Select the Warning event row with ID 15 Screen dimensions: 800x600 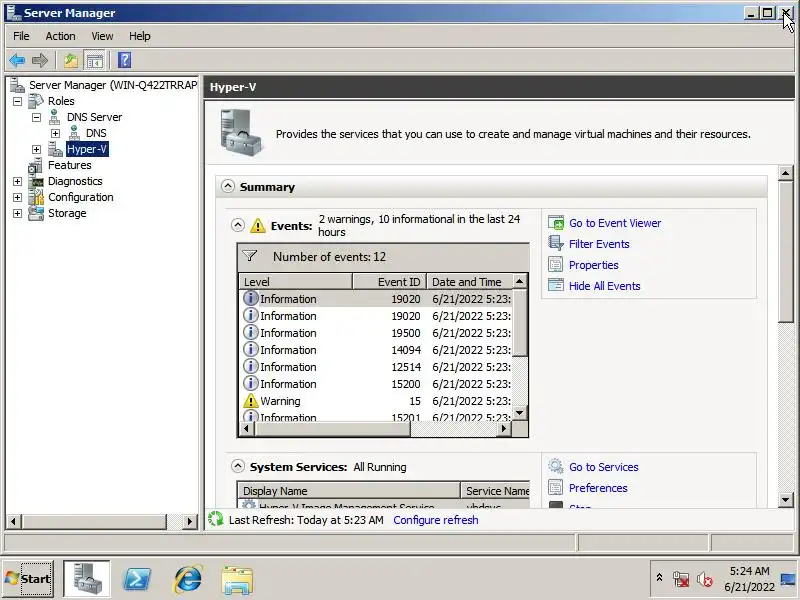tap(377, 401)
